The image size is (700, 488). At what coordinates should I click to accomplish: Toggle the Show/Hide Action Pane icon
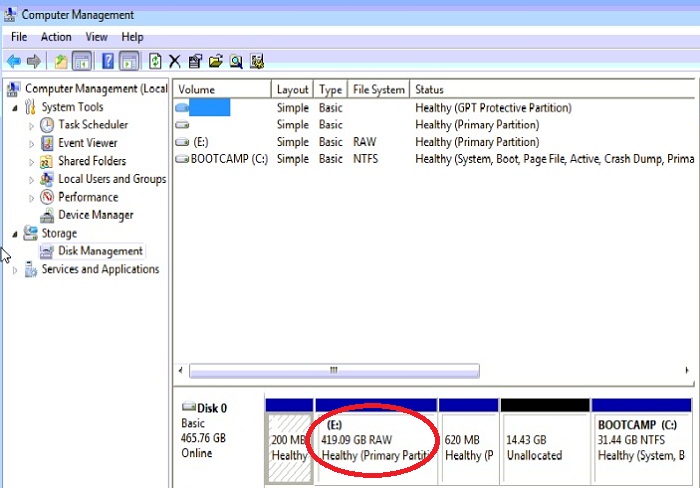point(129,61)
